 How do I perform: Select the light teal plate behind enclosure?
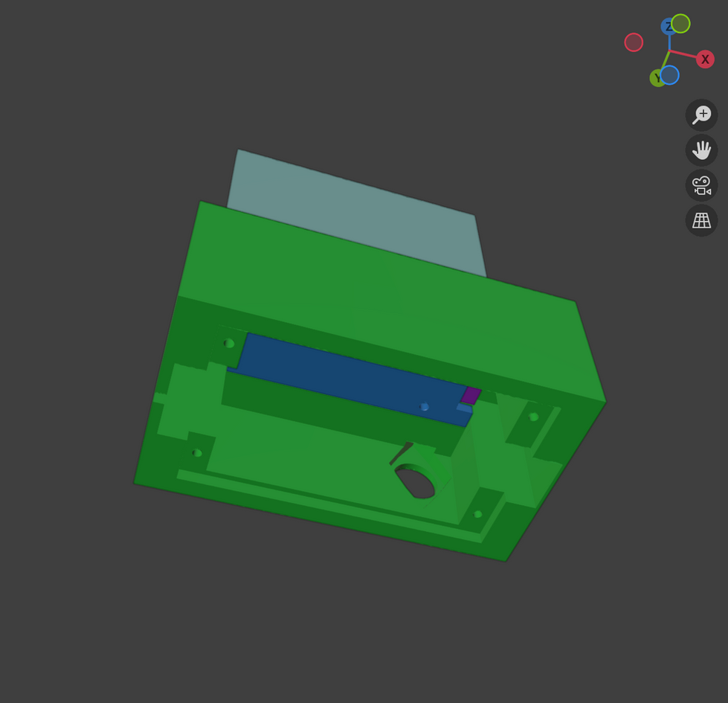(x=355, y=211)
